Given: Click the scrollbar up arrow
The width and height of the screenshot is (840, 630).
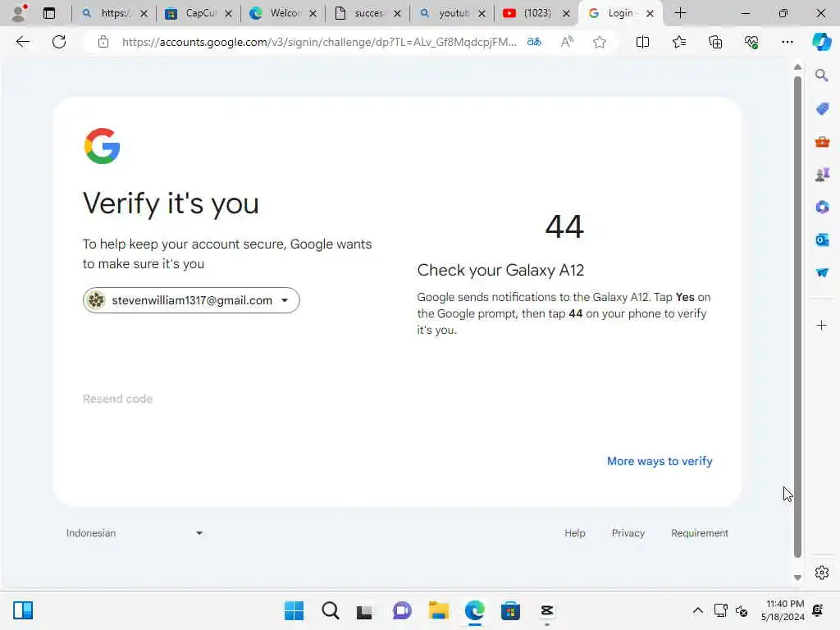Looking at the screenshot, I should point(797,67).
